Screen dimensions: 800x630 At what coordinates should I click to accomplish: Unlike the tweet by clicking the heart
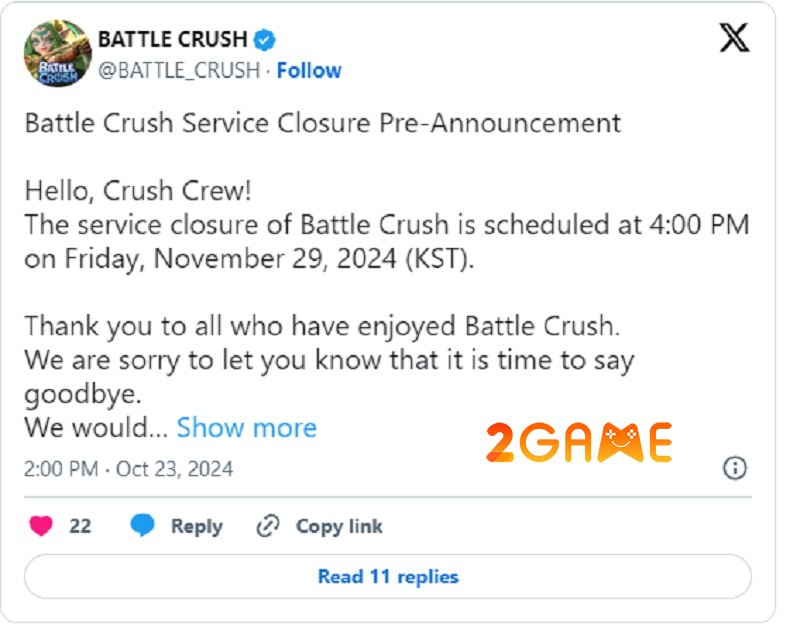[x=40, y=526]
